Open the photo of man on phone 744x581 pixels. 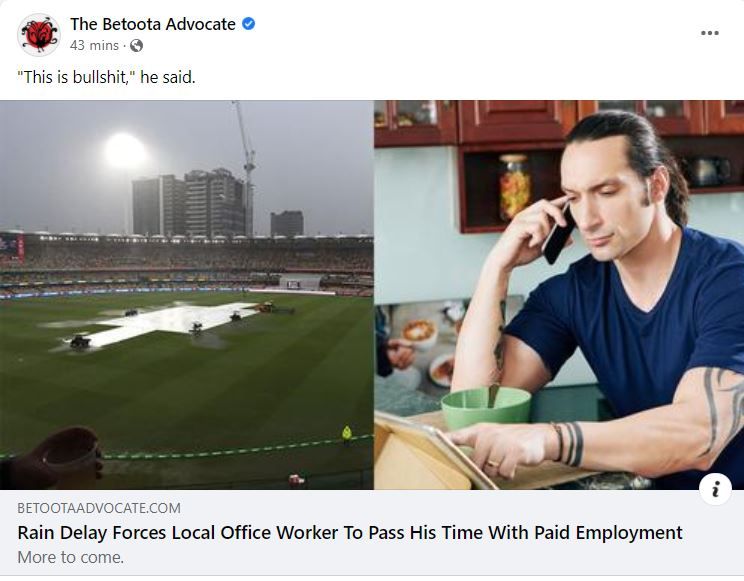click(x=559, y=295)
